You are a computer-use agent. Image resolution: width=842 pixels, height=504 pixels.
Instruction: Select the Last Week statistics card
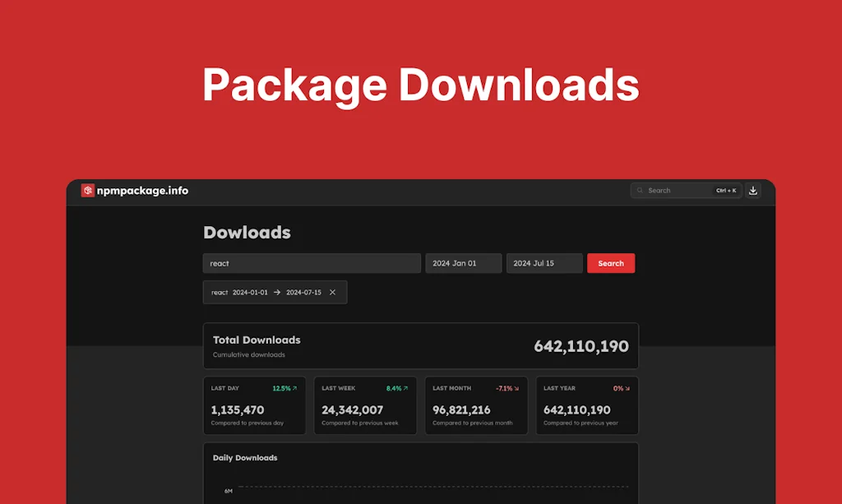(x=365, y=405)
